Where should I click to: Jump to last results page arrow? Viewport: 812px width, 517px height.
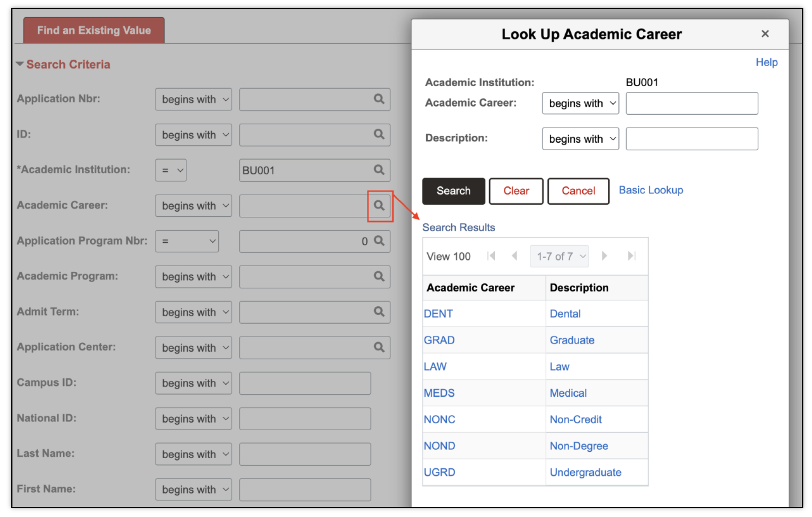631,256
